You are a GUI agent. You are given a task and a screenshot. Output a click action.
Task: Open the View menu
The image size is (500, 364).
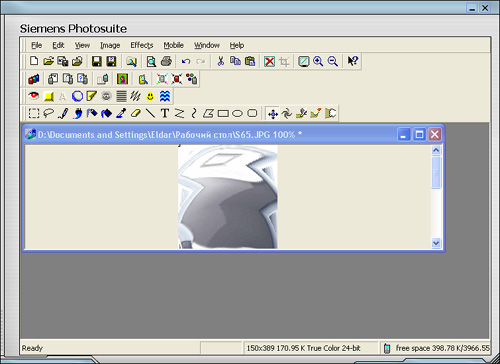82,45
